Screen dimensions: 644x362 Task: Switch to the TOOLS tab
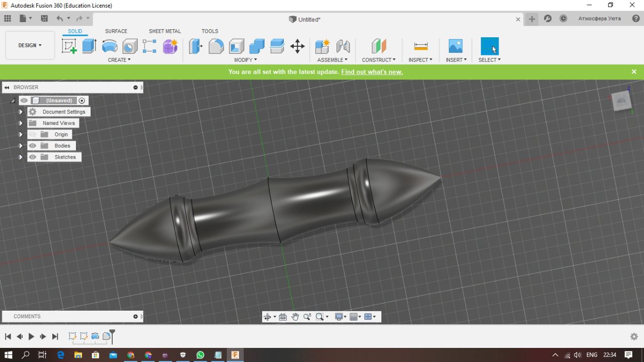coord(210,31)
